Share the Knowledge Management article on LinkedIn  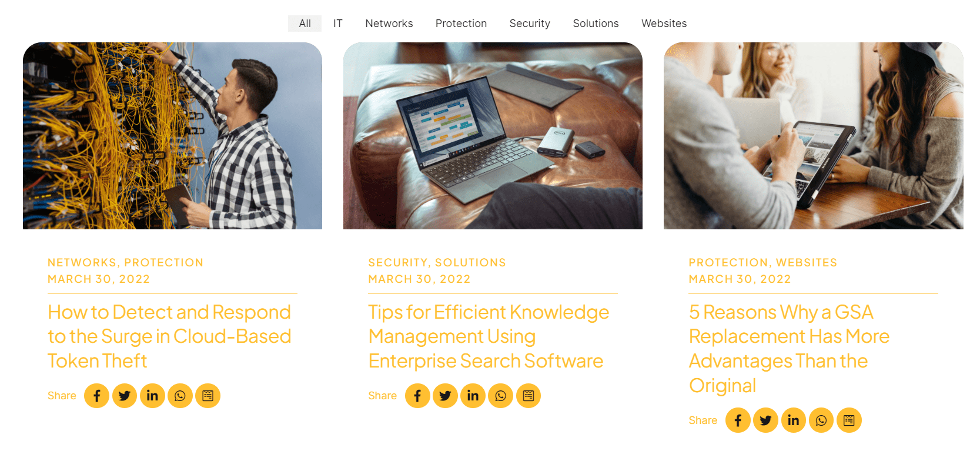click(x=473, y=396)
